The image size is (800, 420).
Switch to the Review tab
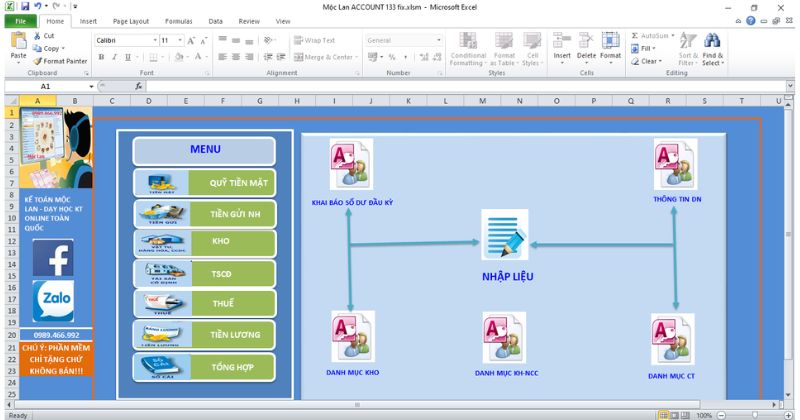click(x=249, y=21)
